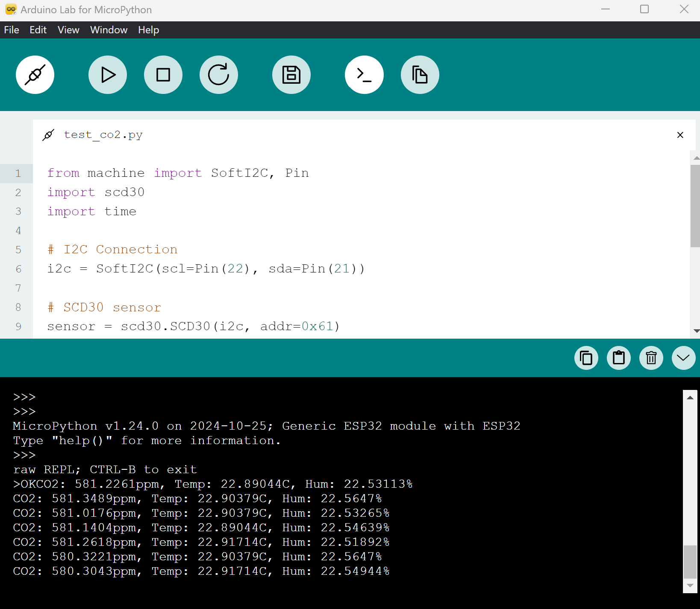
Task: Collapse the terminal panel with the chevron
Action: (x=684, y=358)
